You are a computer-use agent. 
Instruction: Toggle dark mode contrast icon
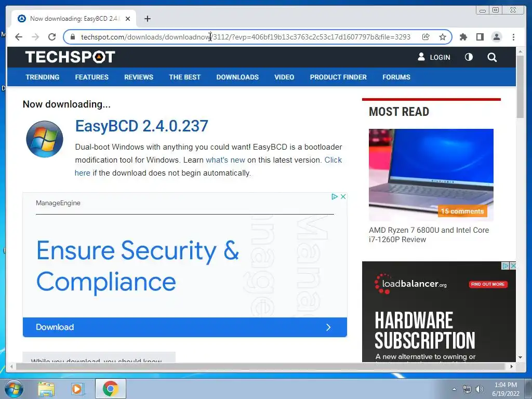click(469, 57)
